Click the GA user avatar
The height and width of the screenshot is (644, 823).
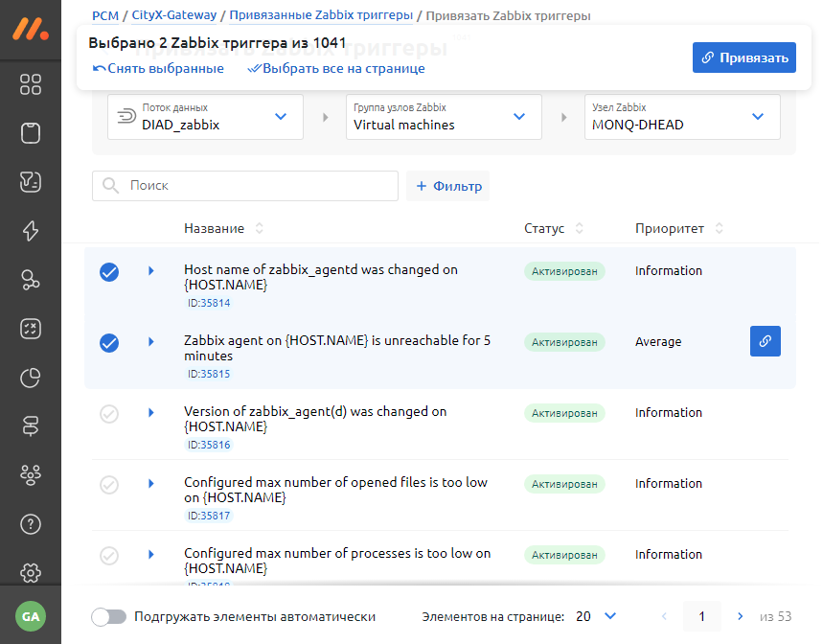point(31,616)
